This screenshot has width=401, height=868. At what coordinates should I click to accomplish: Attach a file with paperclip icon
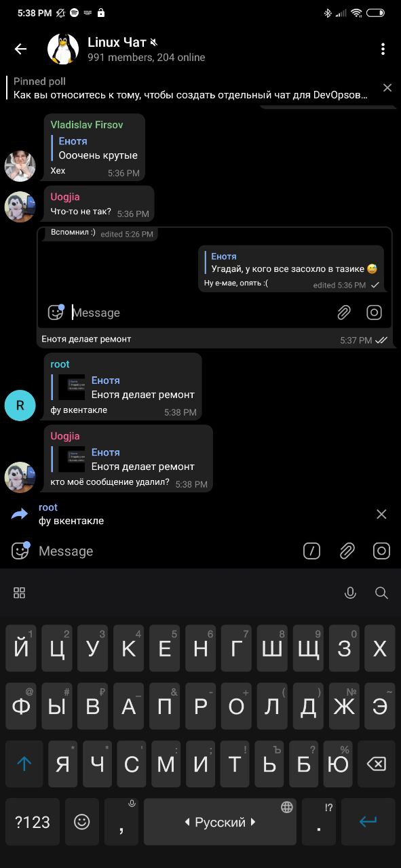click(347, 551)
